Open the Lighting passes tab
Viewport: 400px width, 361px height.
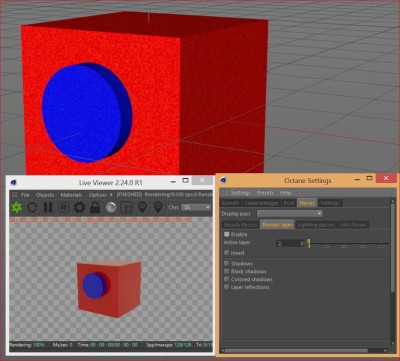[316, 225]
